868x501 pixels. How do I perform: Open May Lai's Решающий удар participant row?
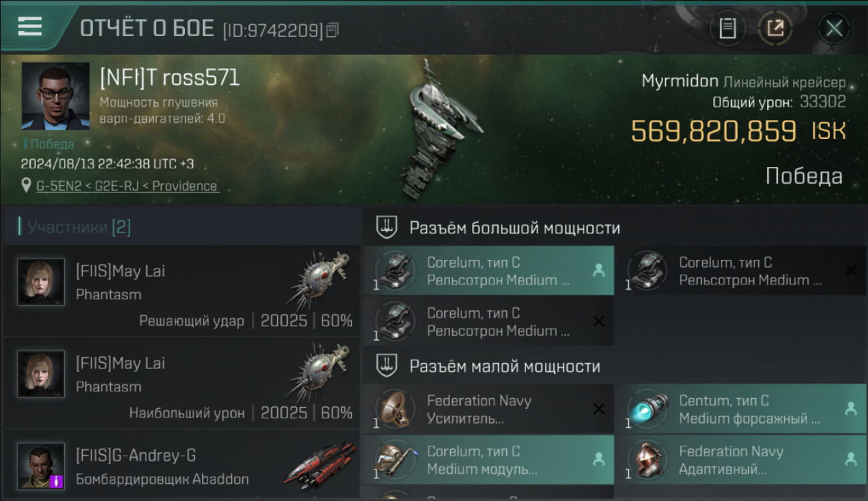point(182,290)
